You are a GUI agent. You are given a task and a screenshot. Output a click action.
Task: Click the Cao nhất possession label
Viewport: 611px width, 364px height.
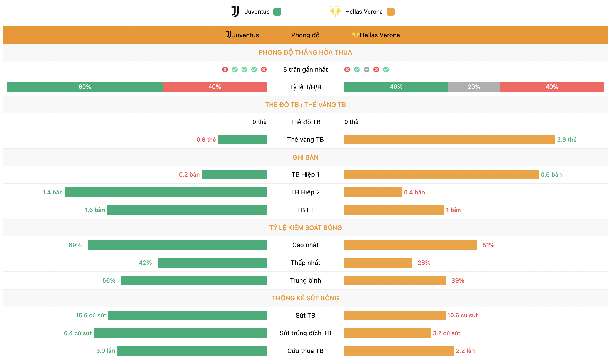305,245
